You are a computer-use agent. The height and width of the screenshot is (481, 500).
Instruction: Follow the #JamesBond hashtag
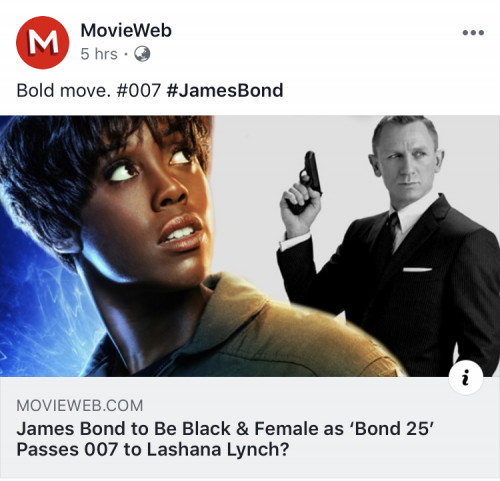[225, 90]
